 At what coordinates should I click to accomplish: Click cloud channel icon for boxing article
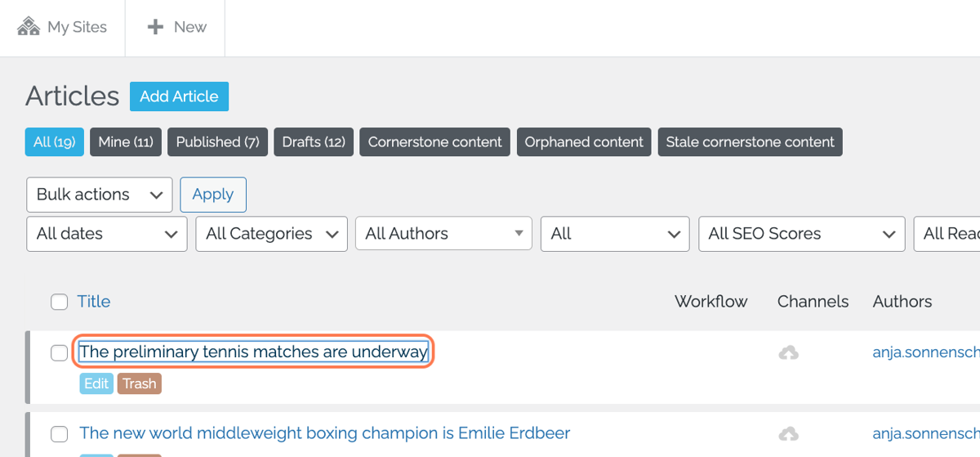coord(788,433)
